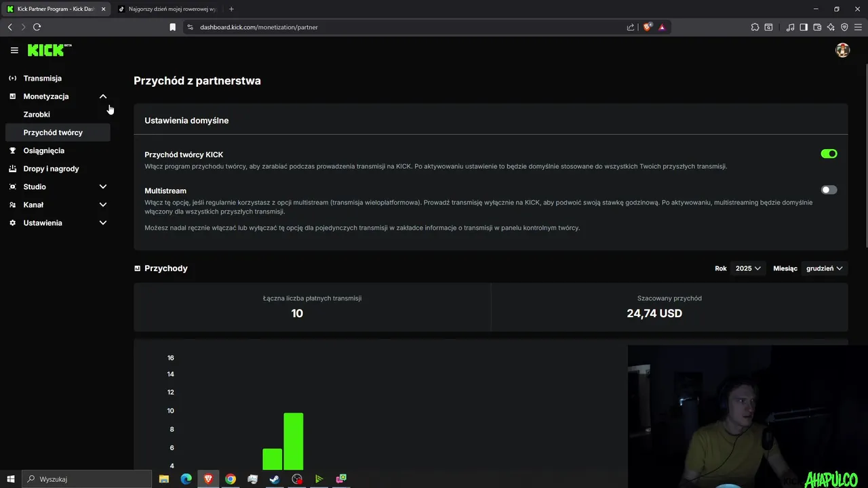The image size is (868, 488).
Task: Toggle the browser sidebar panel icon
Action: pos(804,27)
